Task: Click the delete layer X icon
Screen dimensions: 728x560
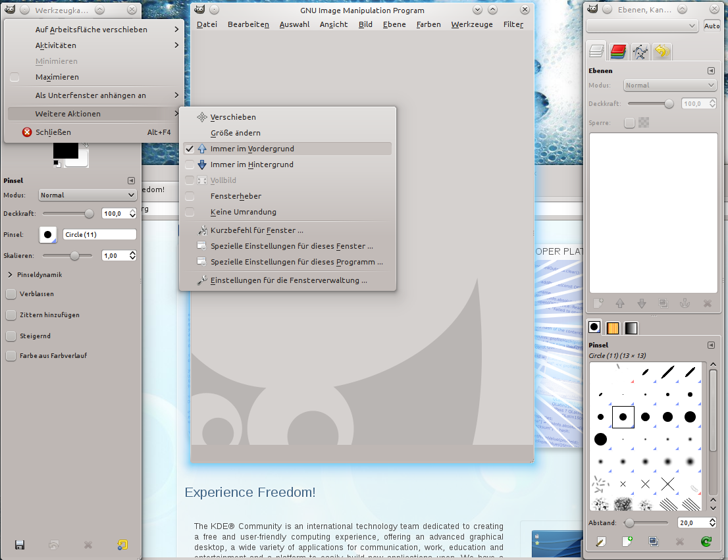Action: click(707, 303)
